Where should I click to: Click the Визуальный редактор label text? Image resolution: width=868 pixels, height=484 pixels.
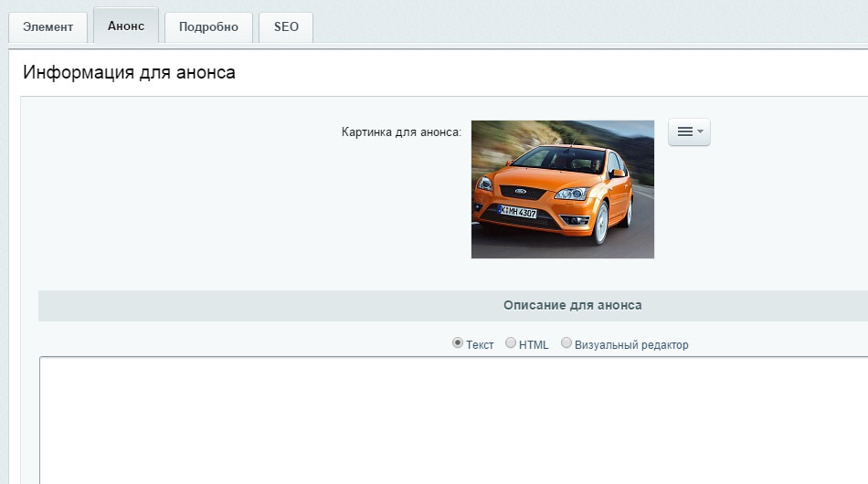pos(631,345)
